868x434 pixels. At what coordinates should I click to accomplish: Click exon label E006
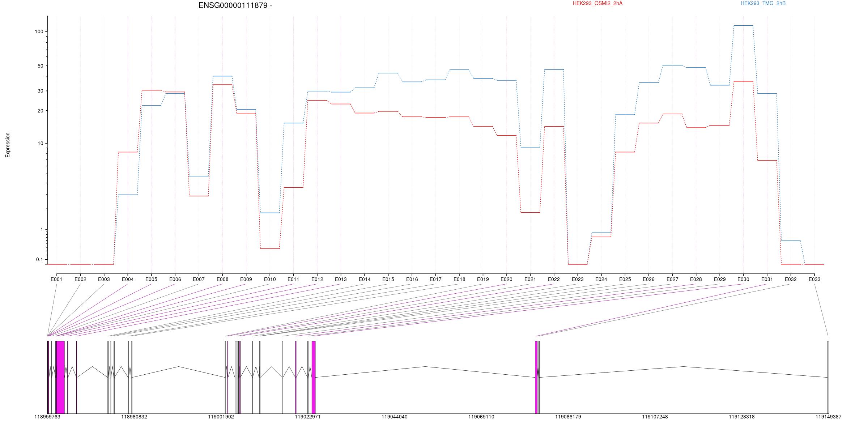point(175,279)
